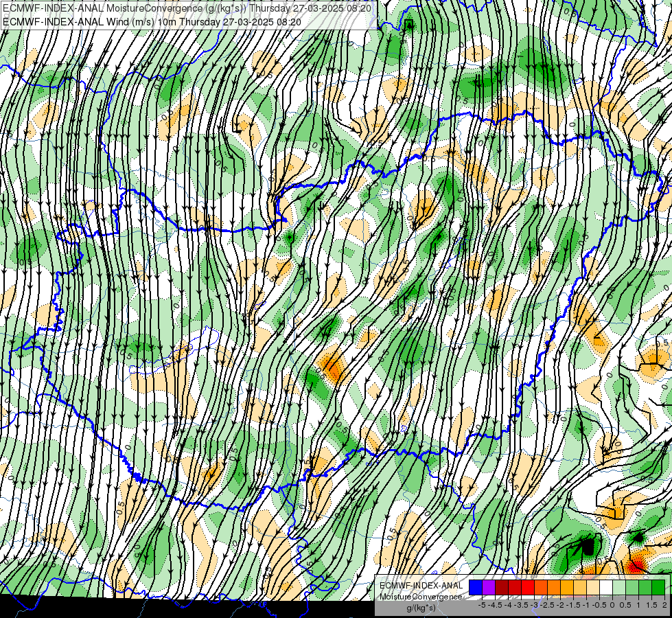Click the MoistureConvergence title line at top
This screenshot has height=618, width=672.
[187, 8]
